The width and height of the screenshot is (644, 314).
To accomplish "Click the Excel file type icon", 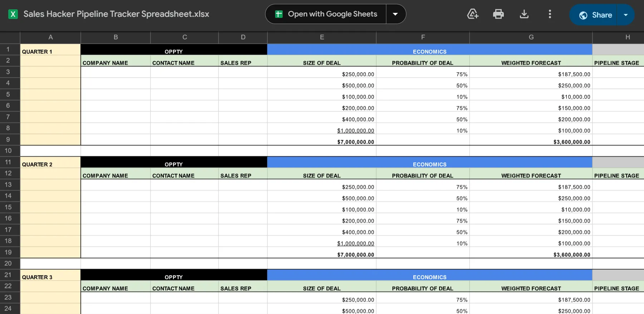I will [x=13, y=14].
